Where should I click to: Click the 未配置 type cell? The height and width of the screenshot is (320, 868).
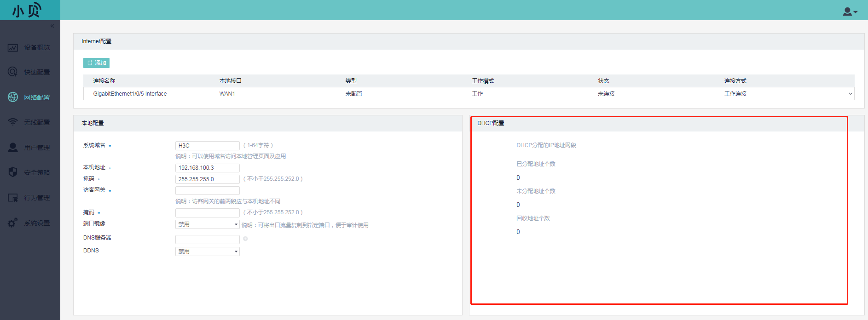click(x=354, y=94)
